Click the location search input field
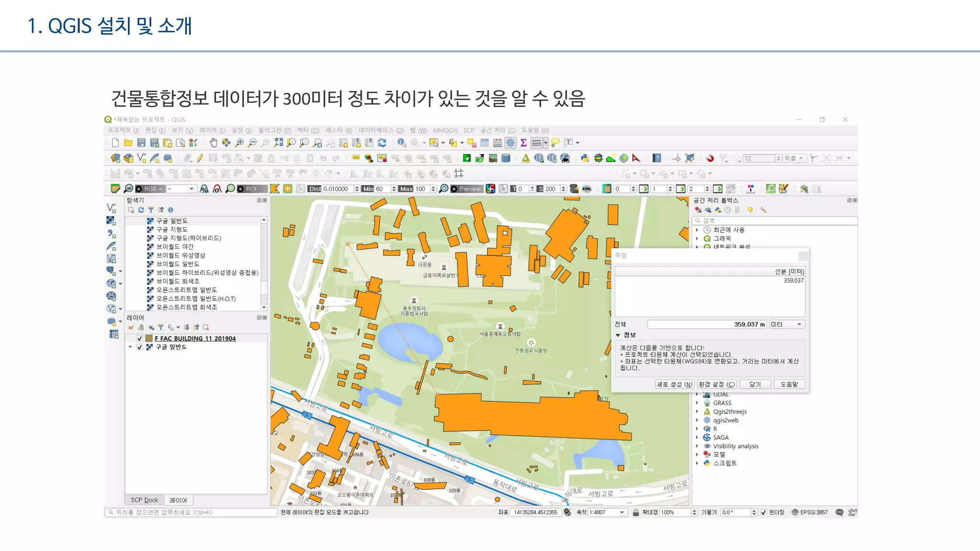Screen dimensions: 980x551 pos(191,512)
